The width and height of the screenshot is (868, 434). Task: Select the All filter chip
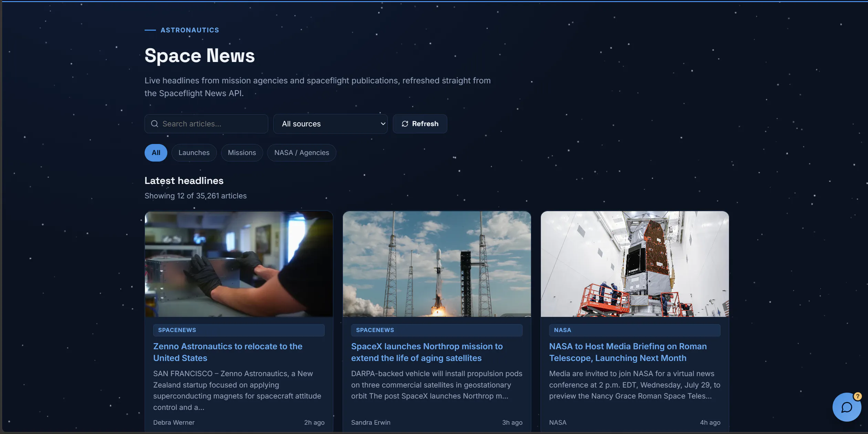[156, 153]
